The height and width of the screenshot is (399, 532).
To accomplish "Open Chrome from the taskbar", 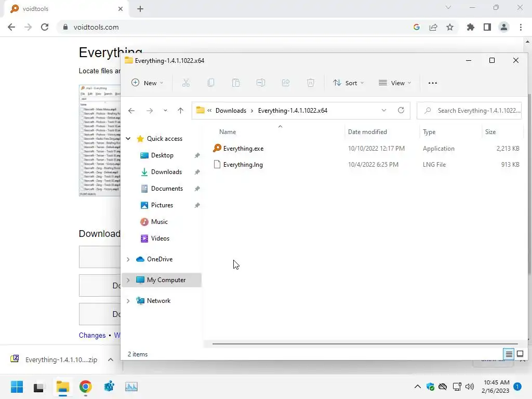I will (x=86, y=387).
